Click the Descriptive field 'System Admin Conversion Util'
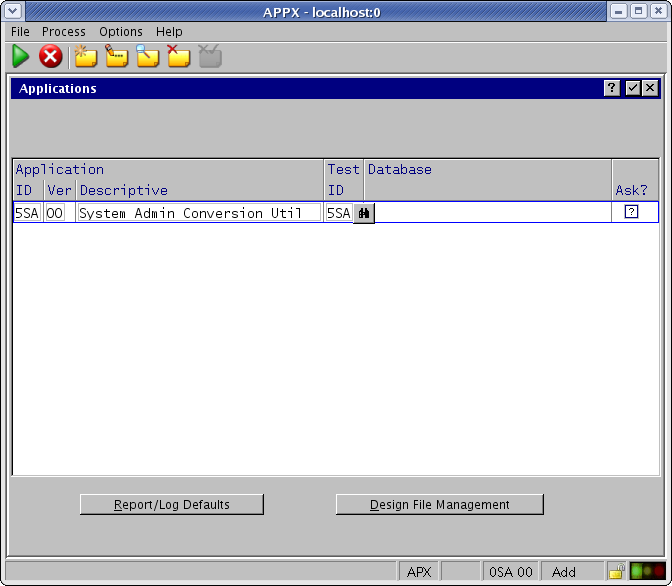 pos(198,213)
